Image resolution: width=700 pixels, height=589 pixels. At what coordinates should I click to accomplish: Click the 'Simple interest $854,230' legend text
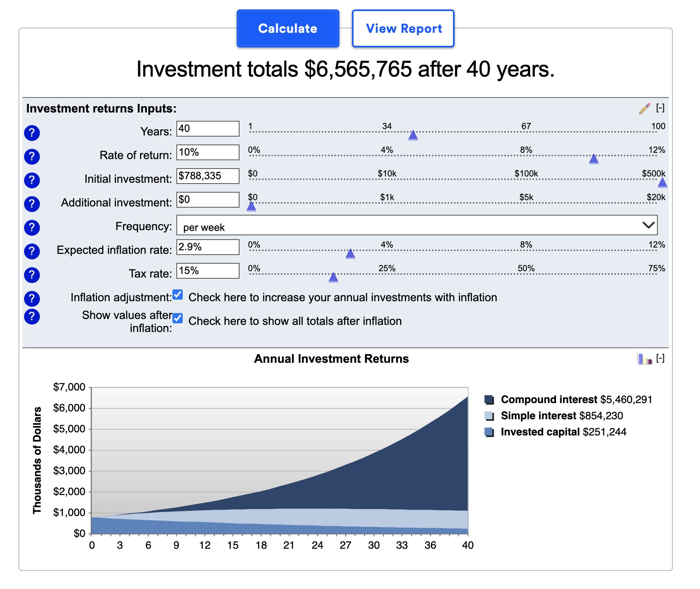point(562,416)
